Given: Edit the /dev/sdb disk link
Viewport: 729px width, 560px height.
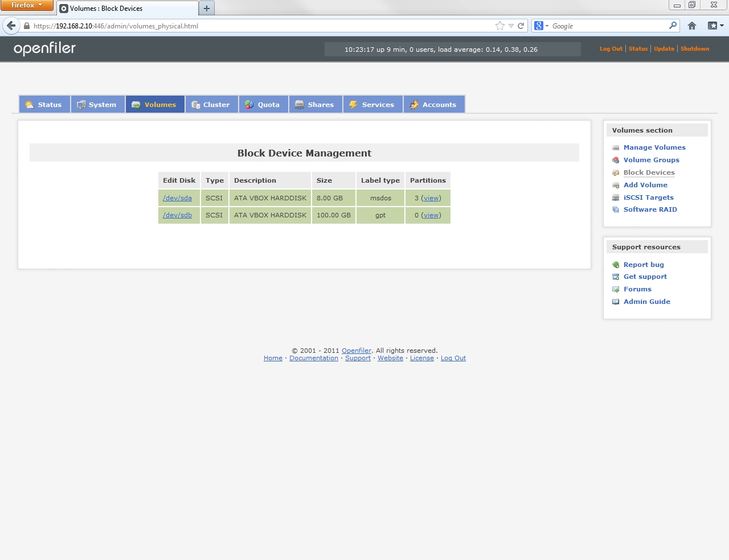Looking at the screenshot, I should click(177, 215).
